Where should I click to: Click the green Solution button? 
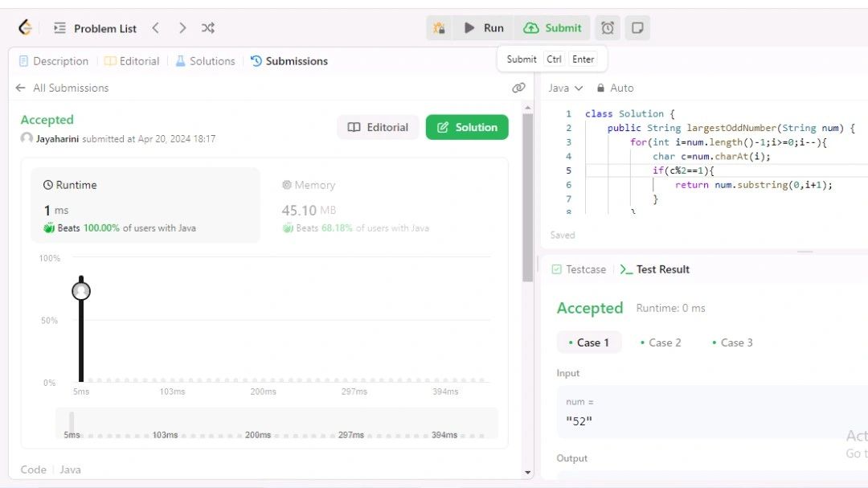click(x=467, y=127)
